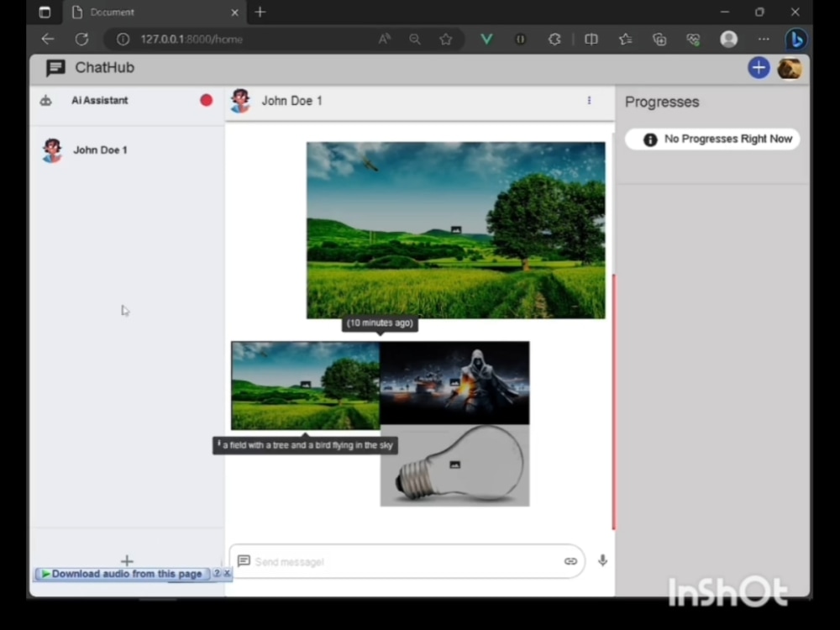Open the Ai Assistant chat robot icon
Viewport: 840px width, 630px height.
(46, 100)
